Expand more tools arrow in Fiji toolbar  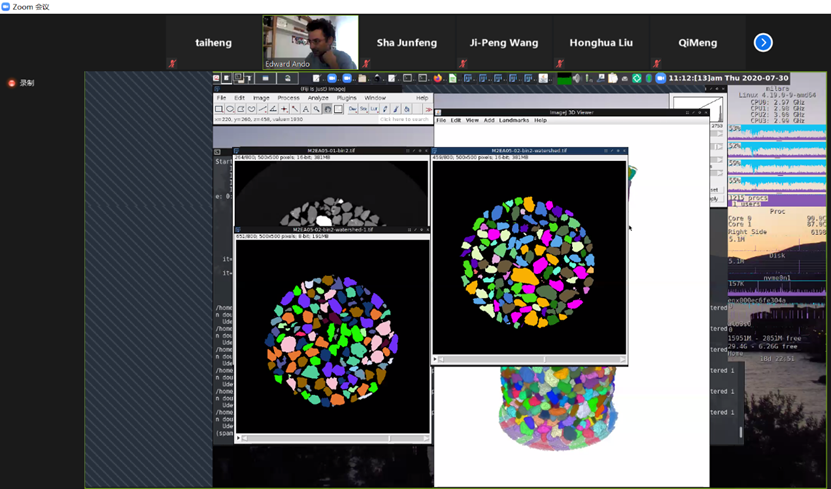(x=428, y=109)
